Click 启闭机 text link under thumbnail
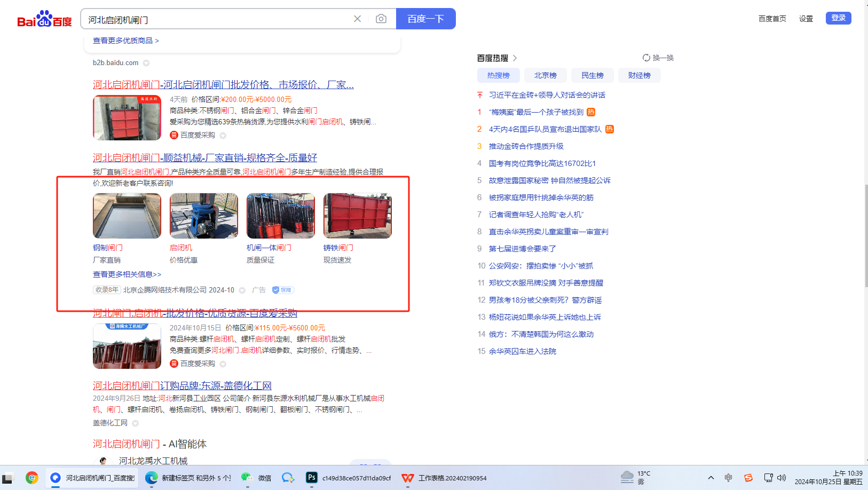The image size is (868, 490). click(181, 248)
